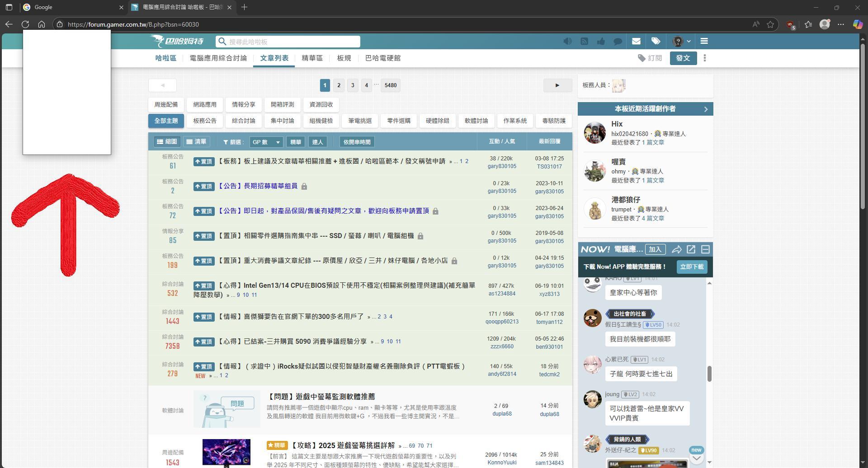868x468 pixels.
Task: Open the board's three-dot more options
Action: click(704, 58)
